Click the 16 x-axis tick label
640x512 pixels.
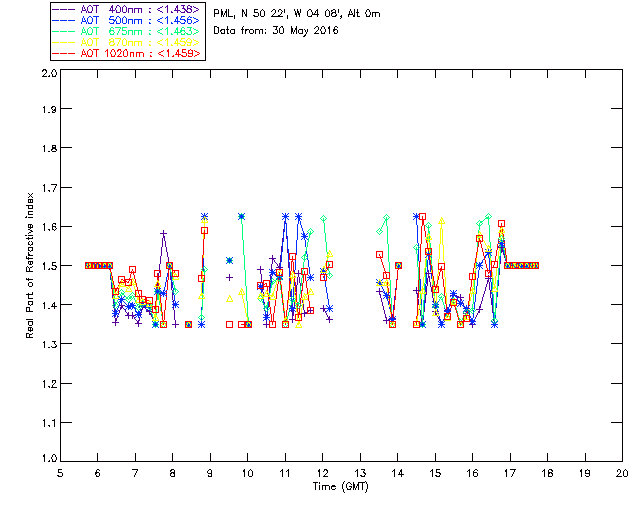[x=472, y=473]
